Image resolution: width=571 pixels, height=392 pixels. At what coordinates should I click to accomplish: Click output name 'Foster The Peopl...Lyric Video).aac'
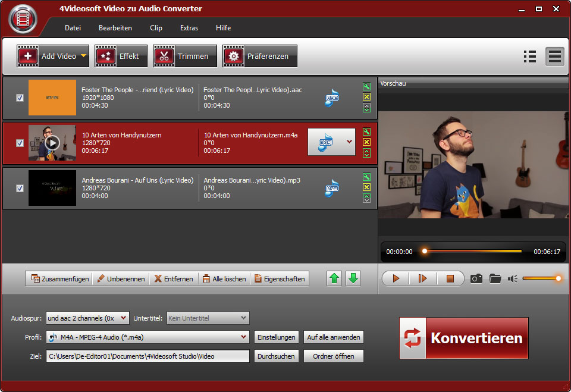pos(253,90)
